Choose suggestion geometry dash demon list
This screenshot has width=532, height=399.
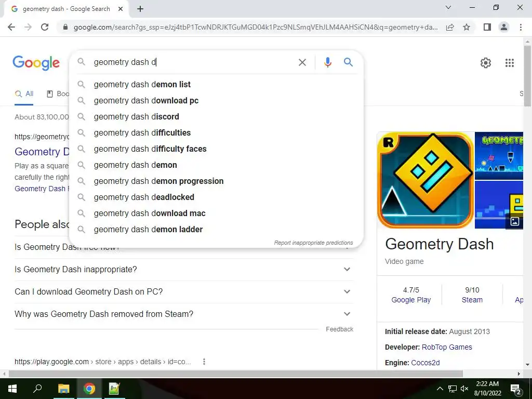(216, 85)
